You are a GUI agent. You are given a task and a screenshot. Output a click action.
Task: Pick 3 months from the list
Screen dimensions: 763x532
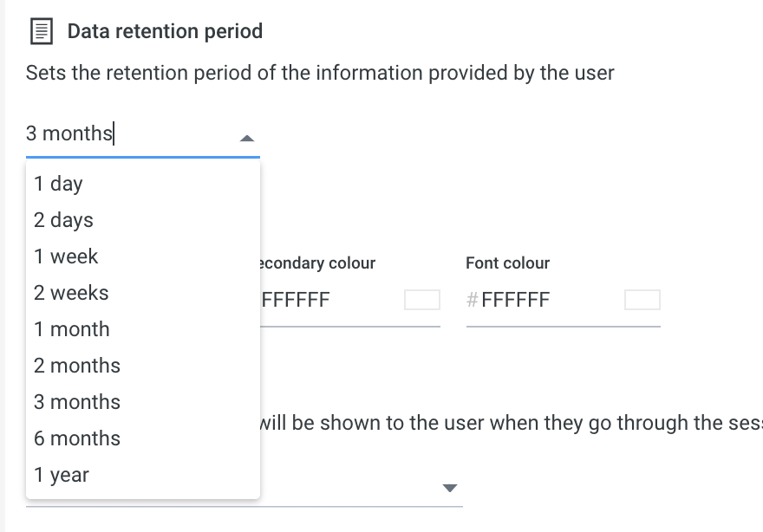click(x=142, y=402)
